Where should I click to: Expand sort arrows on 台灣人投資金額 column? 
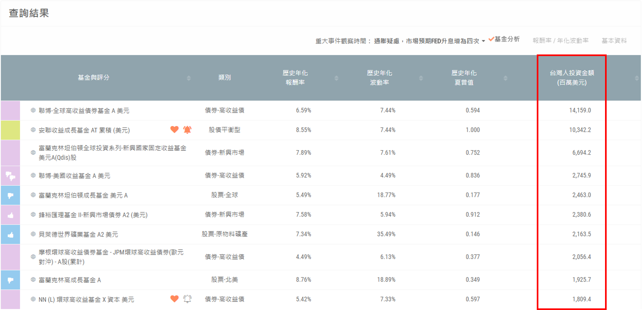point(637,78)
